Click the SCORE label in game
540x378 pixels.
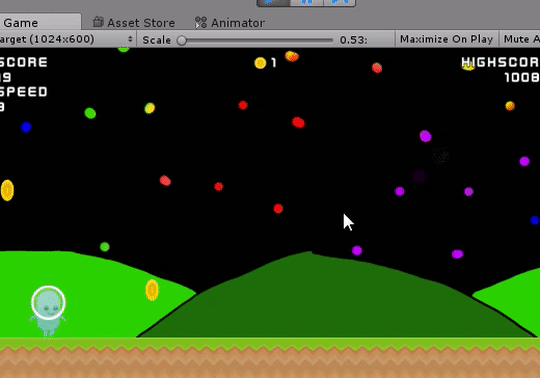click(x=24, y=62)
